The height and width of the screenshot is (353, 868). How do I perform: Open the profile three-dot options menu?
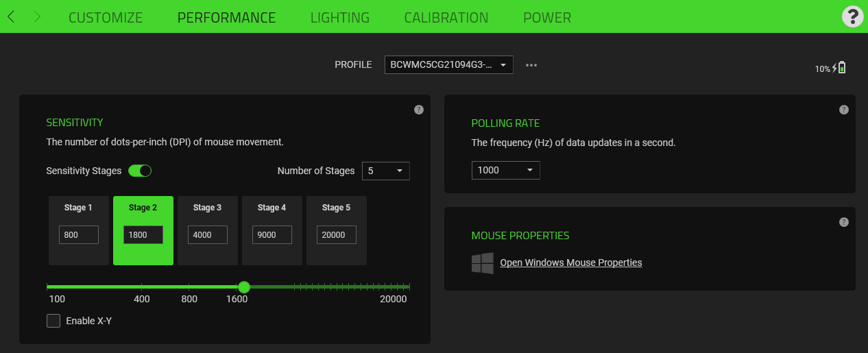531,65
